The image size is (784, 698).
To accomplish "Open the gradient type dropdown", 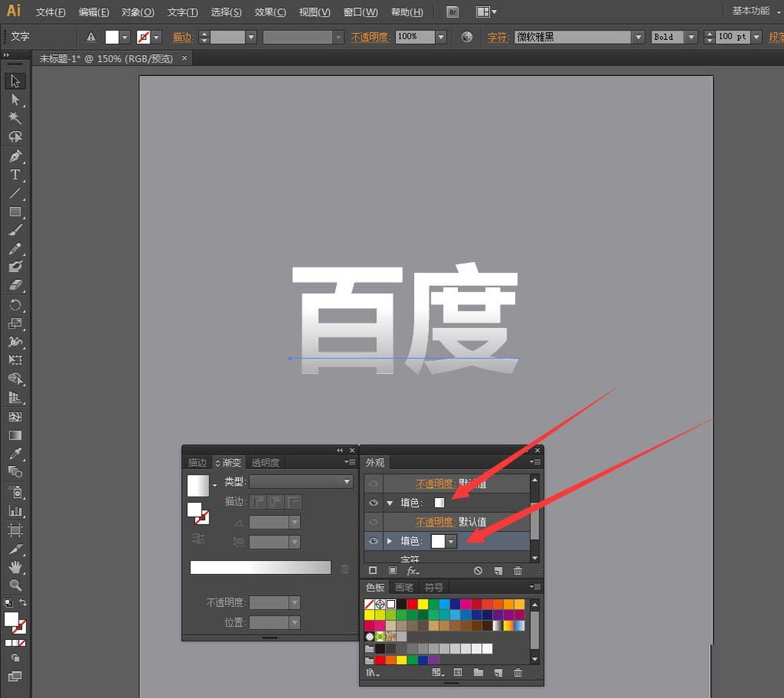I will [347, 482].
